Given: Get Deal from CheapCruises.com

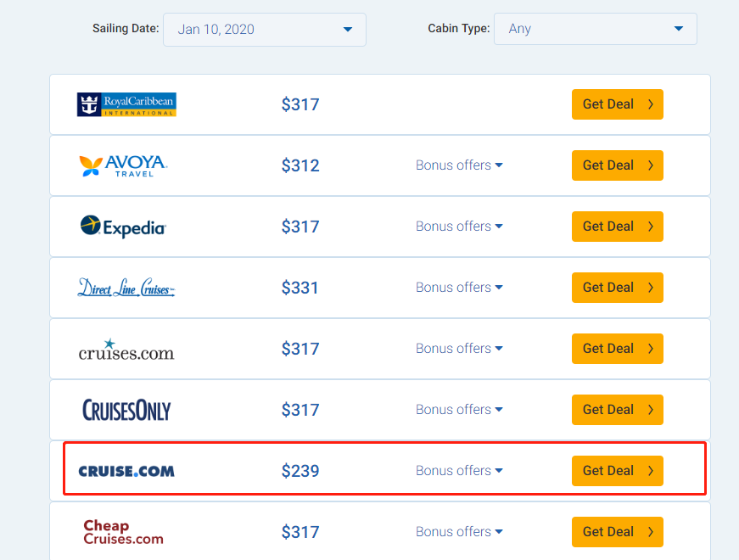Looking at the screenshot, I should click(x=618, y=532).
